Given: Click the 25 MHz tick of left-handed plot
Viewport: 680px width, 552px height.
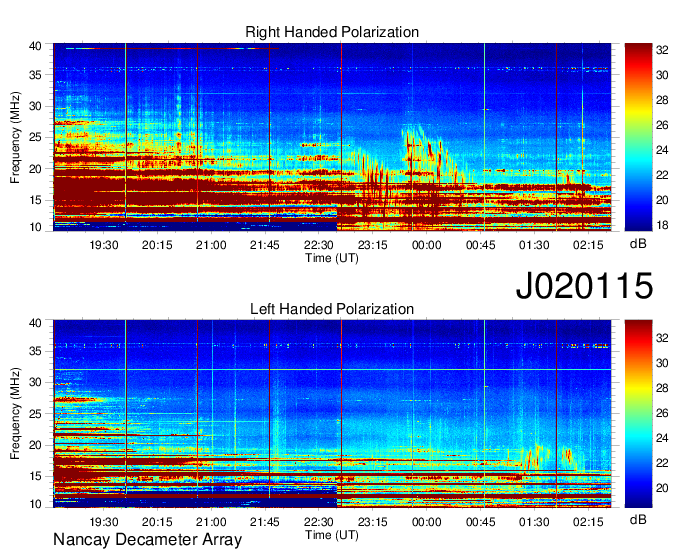Looking at the screenshot, I should tap(35, 414).
